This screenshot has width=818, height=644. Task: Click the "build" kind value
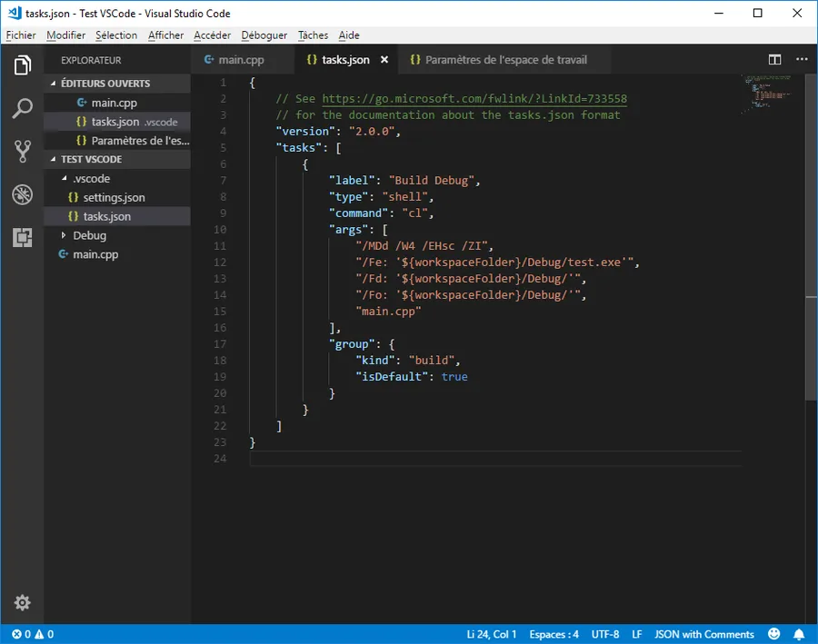432,361
